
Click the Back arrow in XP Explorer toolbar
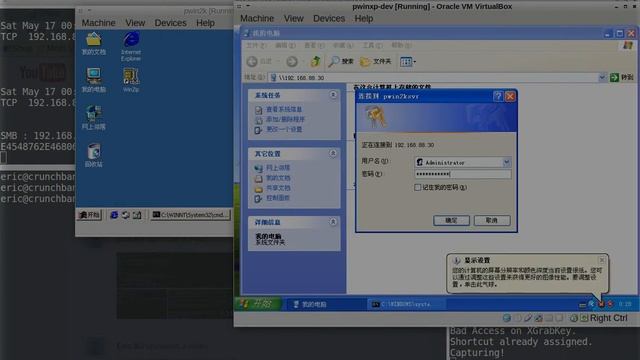click(x=252, y=62)
